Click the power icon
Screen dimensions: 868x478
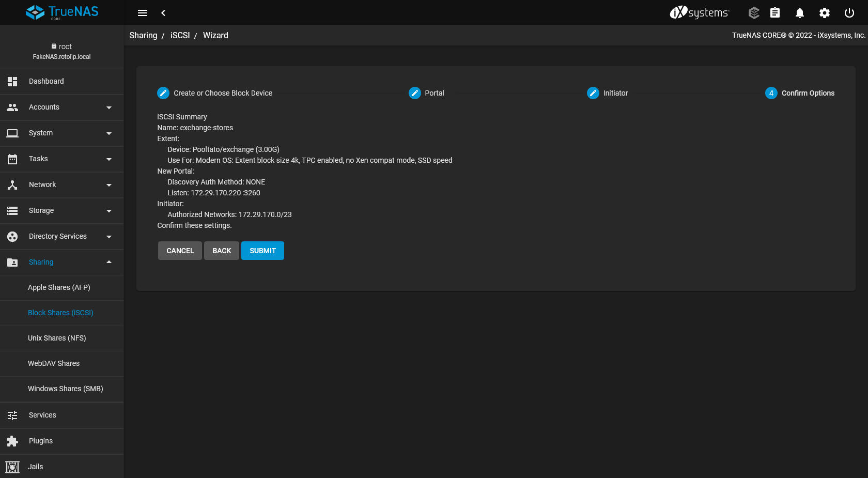click(x=849, y=13)
